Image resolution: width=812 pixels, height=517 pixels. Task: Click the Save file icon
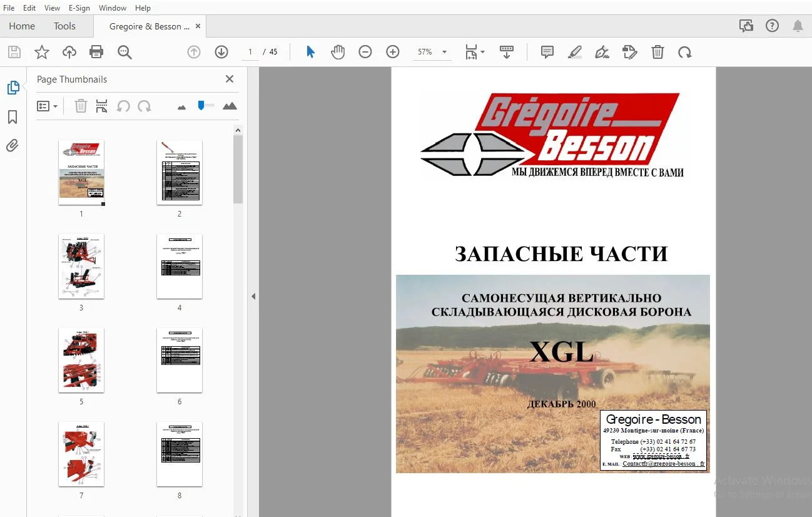14,52
